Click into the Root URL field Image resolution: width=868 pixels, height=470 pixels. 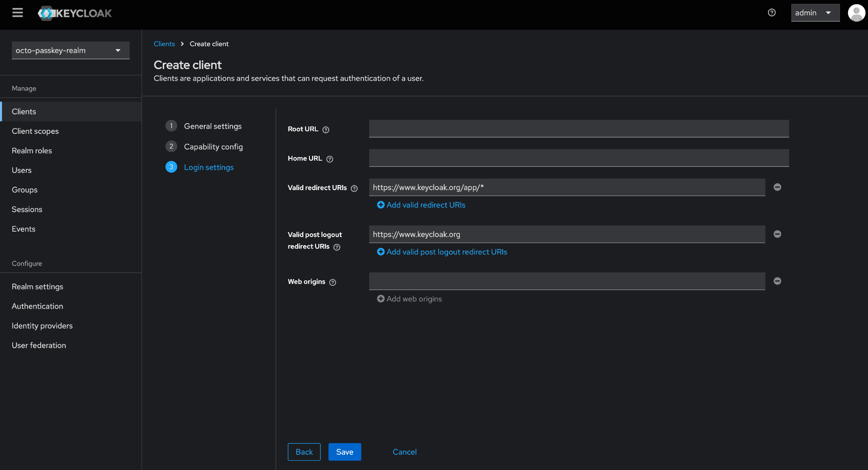[579, 129]
